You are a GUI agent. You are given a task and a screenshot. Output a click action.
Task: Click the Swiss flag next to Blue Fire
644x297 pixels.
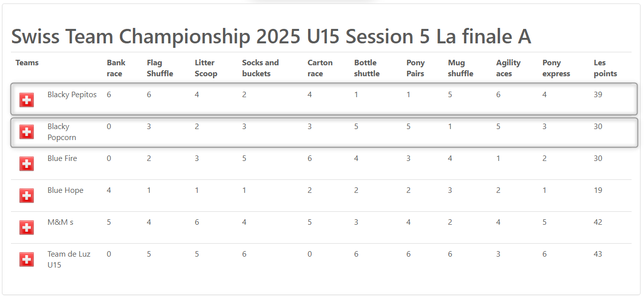click(27, 164)
